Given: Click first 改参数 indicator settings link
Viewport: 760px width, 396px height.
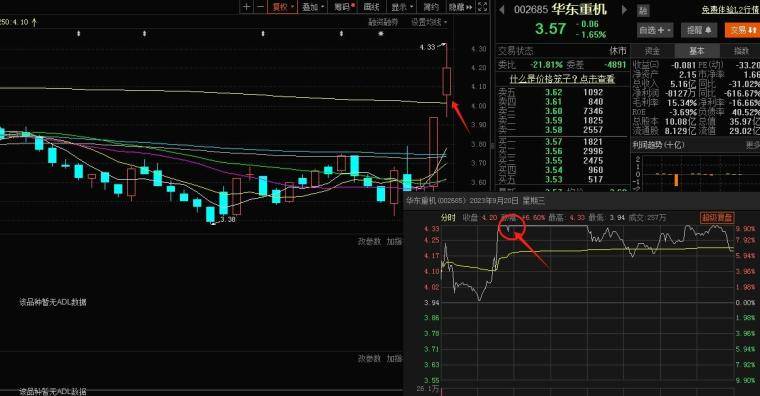Looking at the screenshot, I should 369,241.
